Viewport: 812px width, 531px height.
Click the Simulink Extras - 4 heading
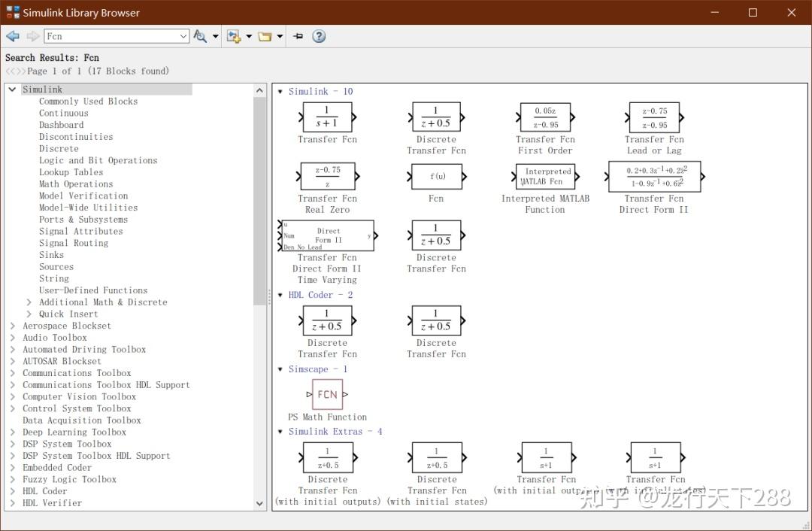(x=335, y=432)
